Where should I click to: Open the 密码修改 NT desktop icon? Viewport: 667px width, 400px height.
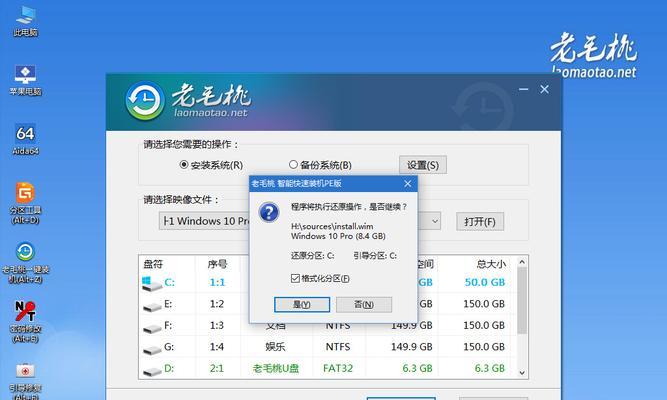coord(25,322)
